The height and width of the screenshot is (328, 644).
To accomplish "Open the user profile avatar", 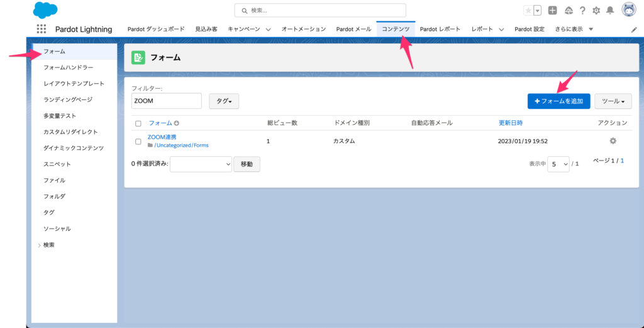I will 628,10.
